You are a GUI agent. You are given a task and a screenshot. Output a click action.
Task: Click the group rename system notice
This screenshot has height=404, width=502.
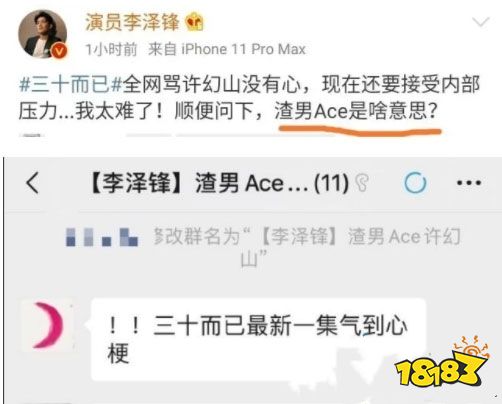point(263,247)
